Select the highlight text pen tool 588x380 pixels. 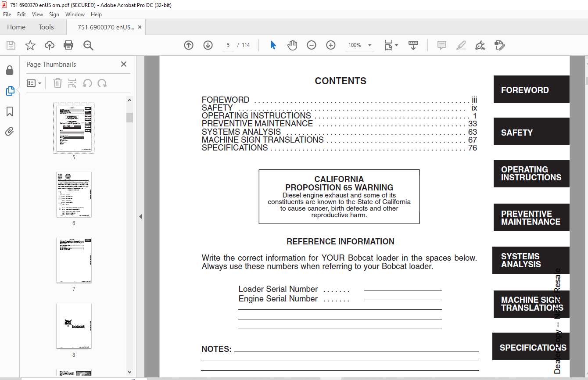(461, 45)
